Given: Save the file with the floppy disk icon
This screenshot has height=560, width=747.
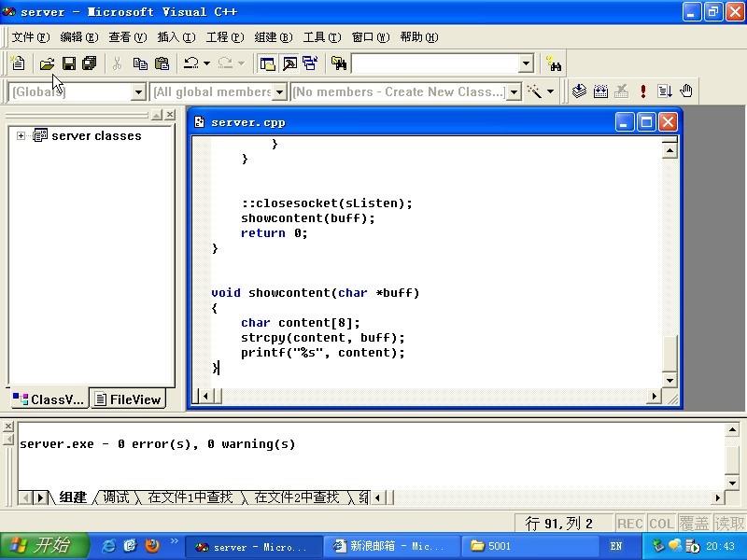Looking at the screenshot, I should pos(68,63).
